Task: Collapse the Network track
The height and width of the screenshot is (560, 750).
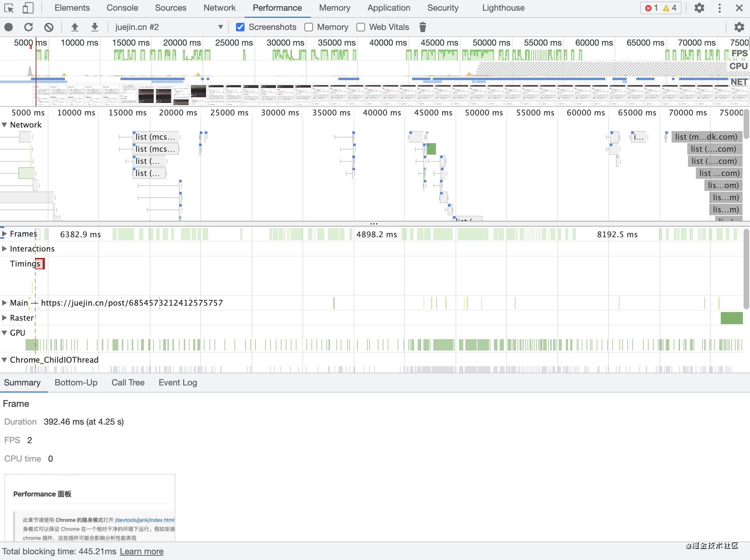Action: tap(4, 125)
